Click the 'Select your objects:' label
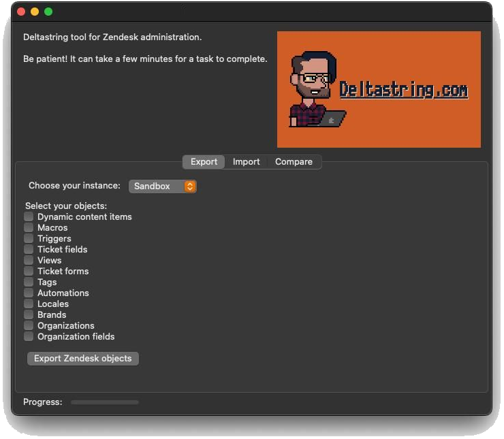Viewport: 504px width, 439px height. point(66,206)
